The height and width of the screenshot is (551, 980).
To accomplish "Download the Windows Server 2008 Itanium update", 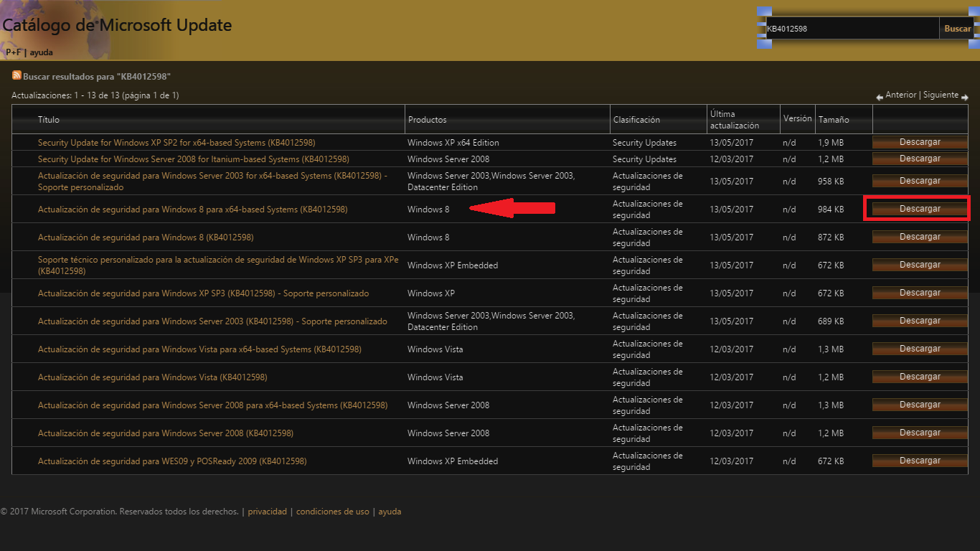I will click(920, 159).
